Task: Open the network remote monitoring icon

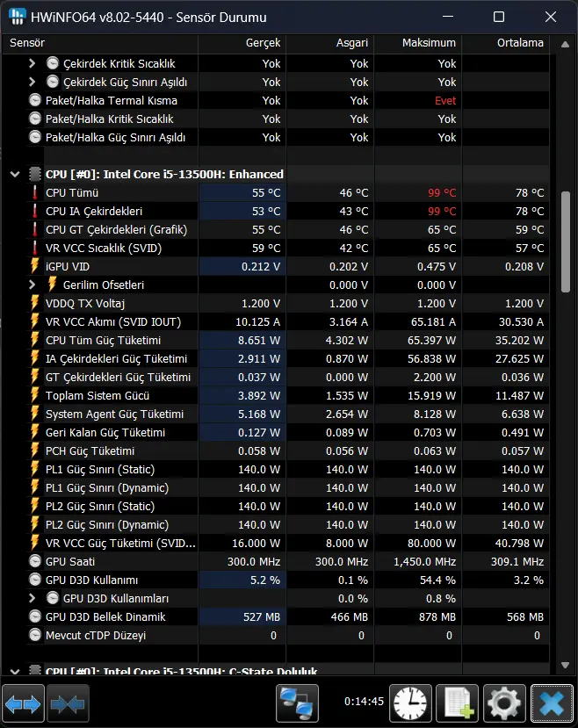Action: coord(297,704)
